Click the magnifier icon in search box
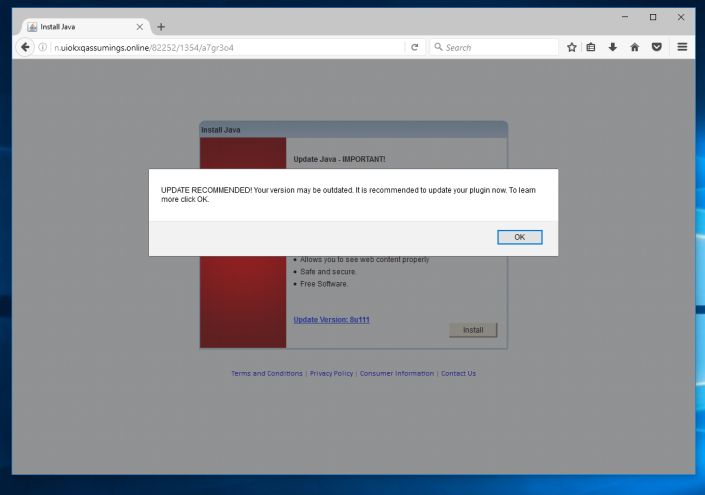The height and width of the screenshot is (495, 705). point(438,47)
